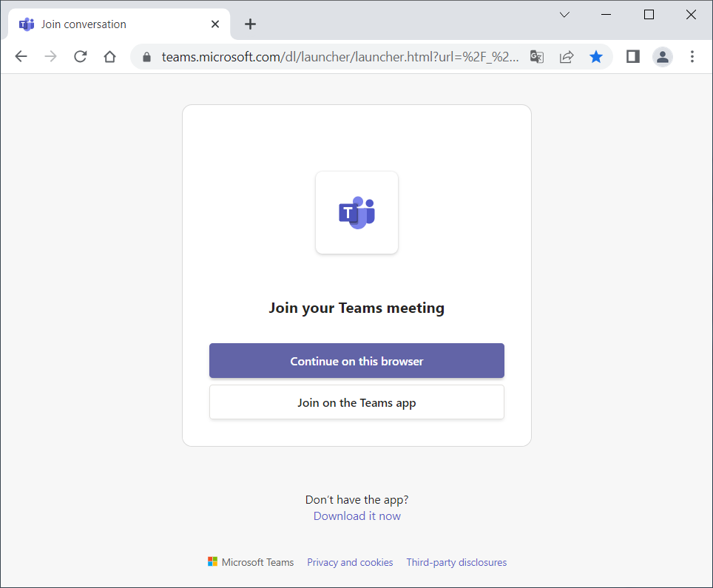
Task: Open the browser side panel
Action: 633,56
